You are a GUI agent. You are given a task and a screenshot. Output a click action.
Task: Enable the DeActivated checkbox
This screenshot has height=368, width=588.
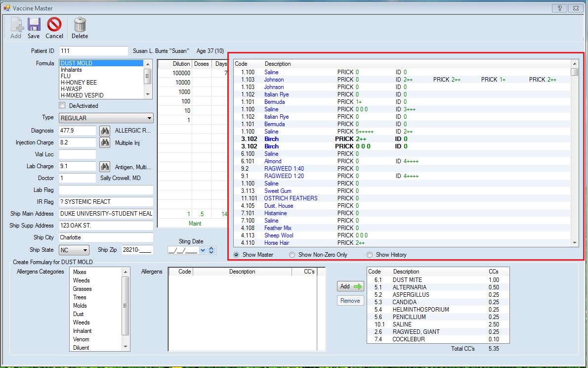click(x=62, y=105)
